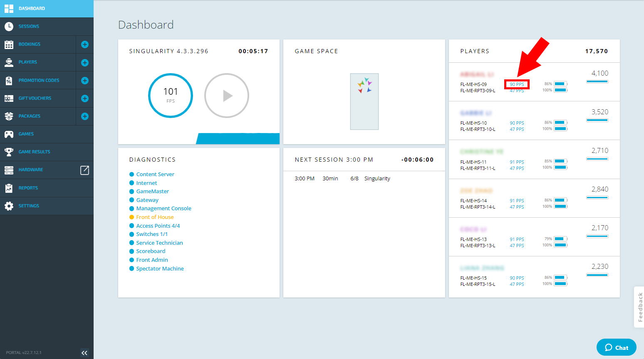644x359 pixels.
Task: Add a new player with plus icon
Action: pyautogui.click(x=85, y=63)
